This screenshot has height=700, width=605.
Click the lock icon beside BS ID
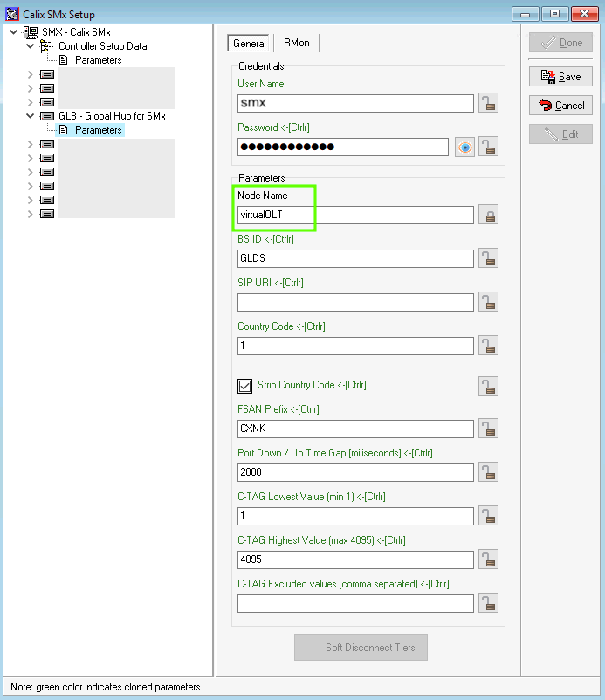489,258
